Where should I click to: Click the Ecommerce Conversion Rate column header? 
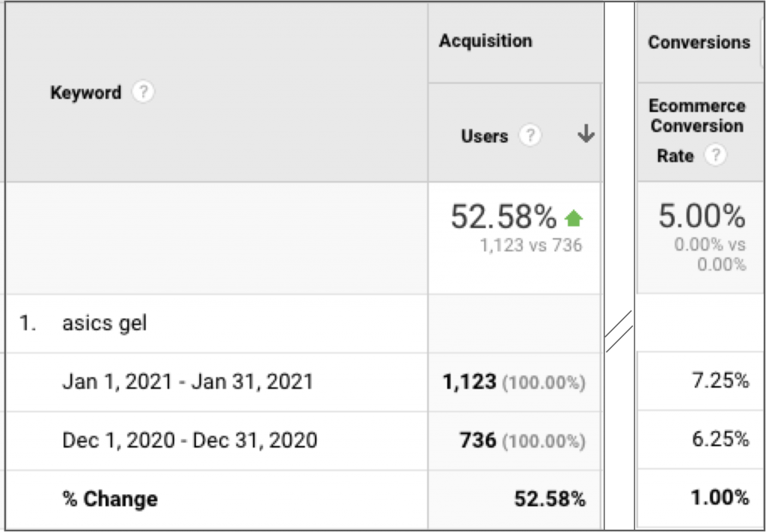(696, 130)
